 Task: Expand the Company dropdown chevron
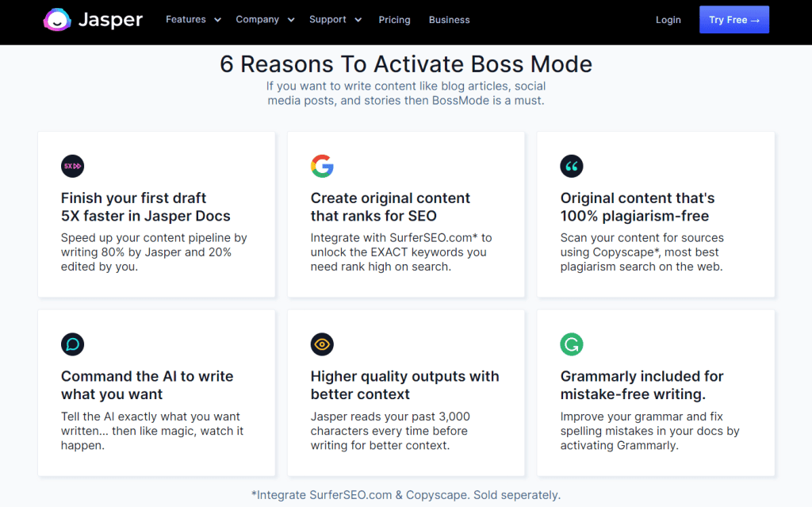(x=291, y=20)
